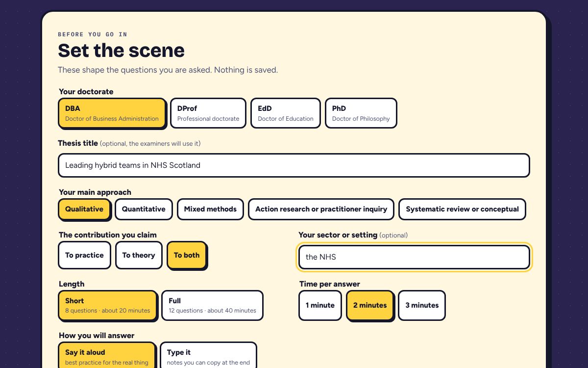Screen dimensions: 588x368
Task: Focus the sector or setting input
Action: tap(414, 257)
